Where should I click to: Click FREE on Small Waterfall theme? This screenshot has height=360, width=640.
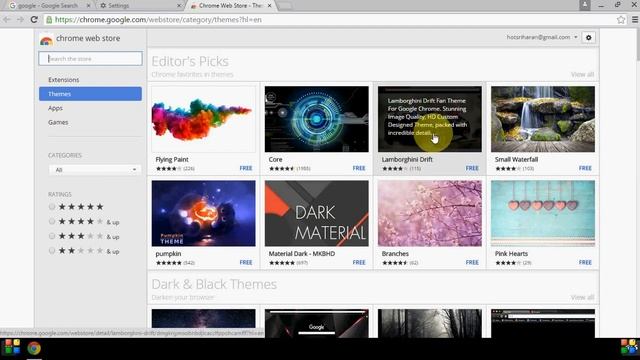pos(585,168)
